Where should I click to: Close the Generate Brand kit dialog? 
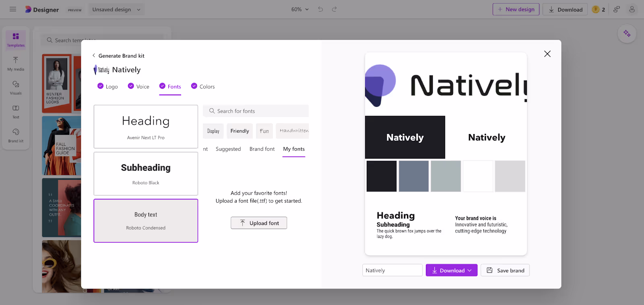547,54
